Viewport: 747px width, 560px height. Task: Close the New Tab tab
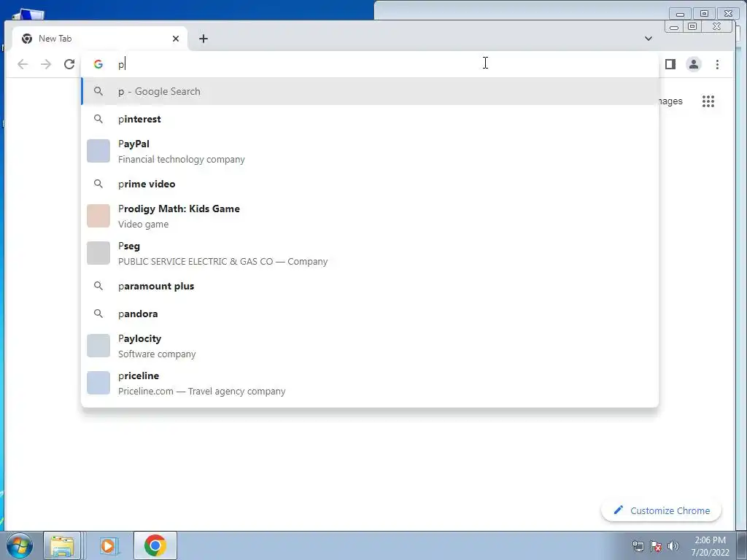pos(176,39)
